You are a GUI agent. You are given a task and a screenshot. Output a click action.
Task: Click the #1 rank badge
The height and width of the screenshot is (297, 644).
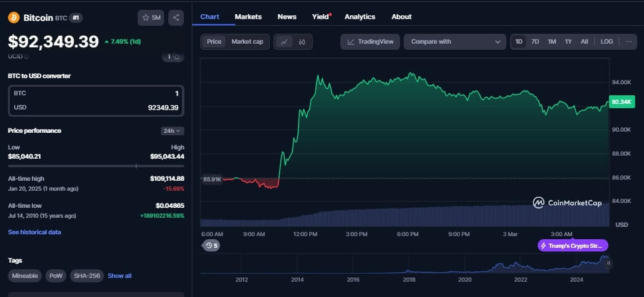(76, 18)
